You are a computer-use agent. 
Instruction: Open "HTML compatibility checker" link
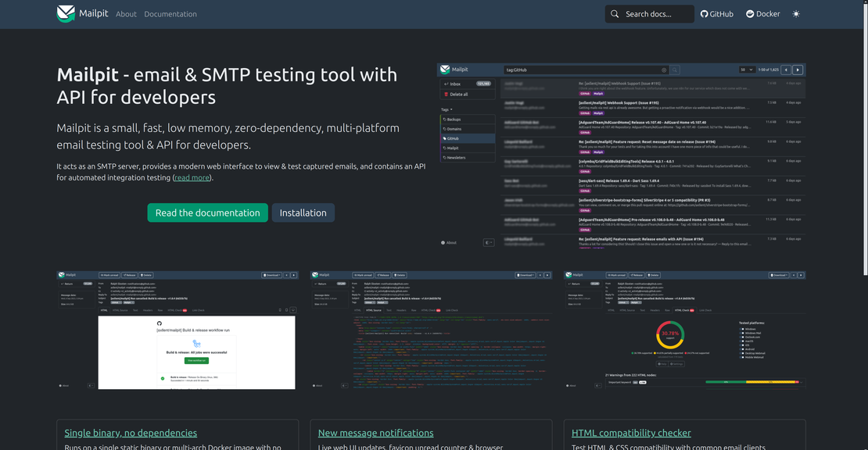631,433
